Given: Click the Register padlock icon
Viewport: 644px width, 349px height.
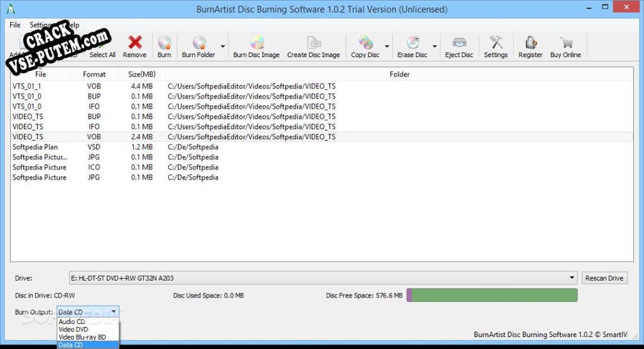Looking at the screenshot, I should point(531,42).
